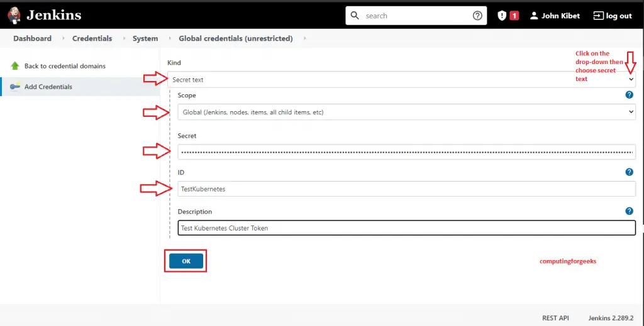Open the Scope dropdown set to Global
This screenshot has height=326, width=644.
click(x=407, y=112)
